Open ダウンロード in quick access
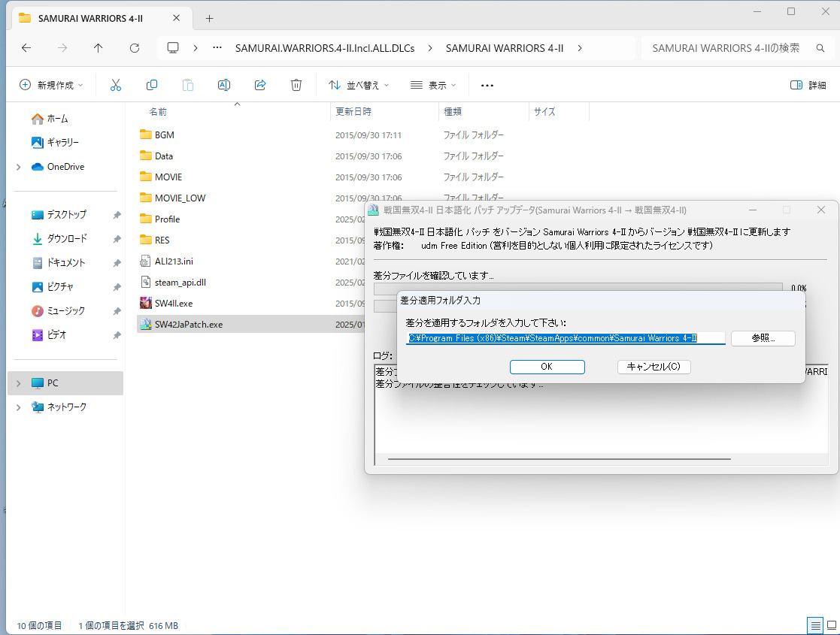Image resolution: width=840 pixels, height=635 pixels. point(59,239)
